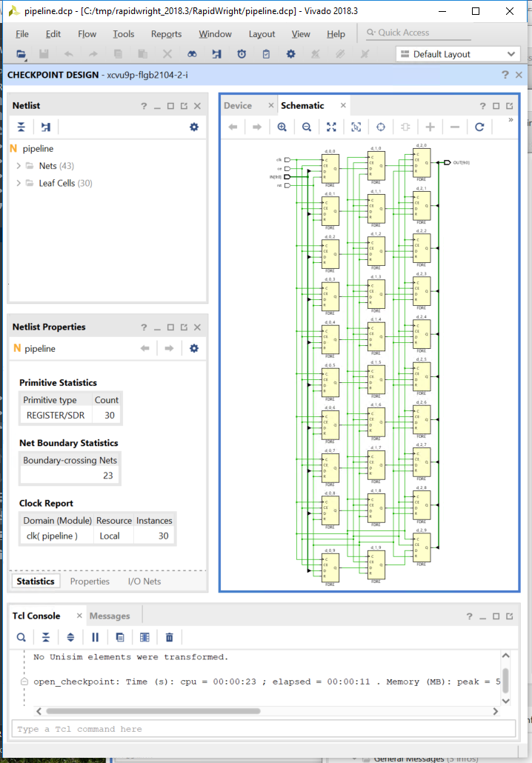The image size is (532, 763).
Task: Switch to the Device tab
Action: [238, 106]
